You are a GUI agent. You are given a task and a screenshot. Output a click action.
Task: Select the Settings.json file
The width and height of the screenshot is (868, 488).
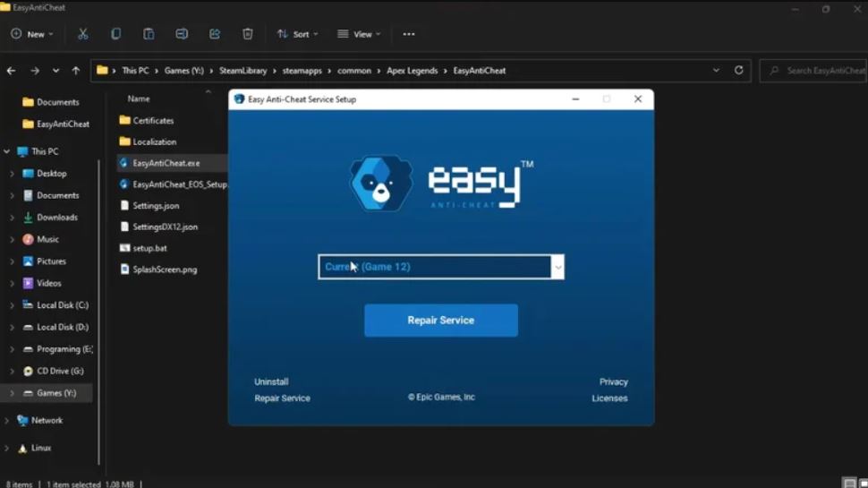click(156, 206)
